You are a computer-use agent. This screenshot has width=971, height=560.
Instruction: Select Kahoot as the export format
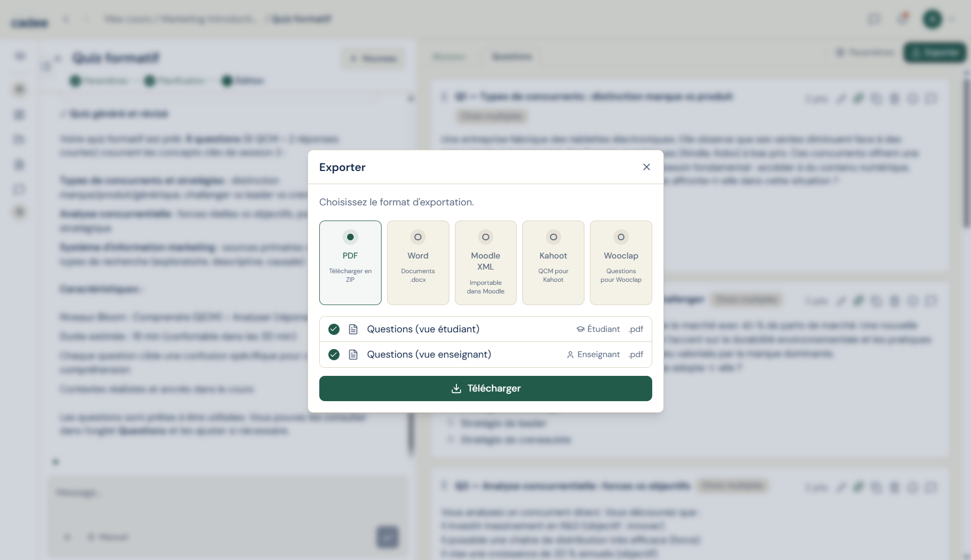pos(553,263)
